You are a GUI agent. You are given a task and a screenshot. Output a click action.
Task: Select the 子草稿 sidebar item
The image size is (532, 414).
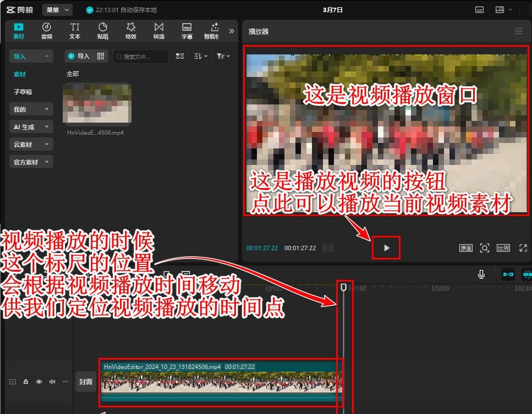pyautogui.click(x=23, y=92)
